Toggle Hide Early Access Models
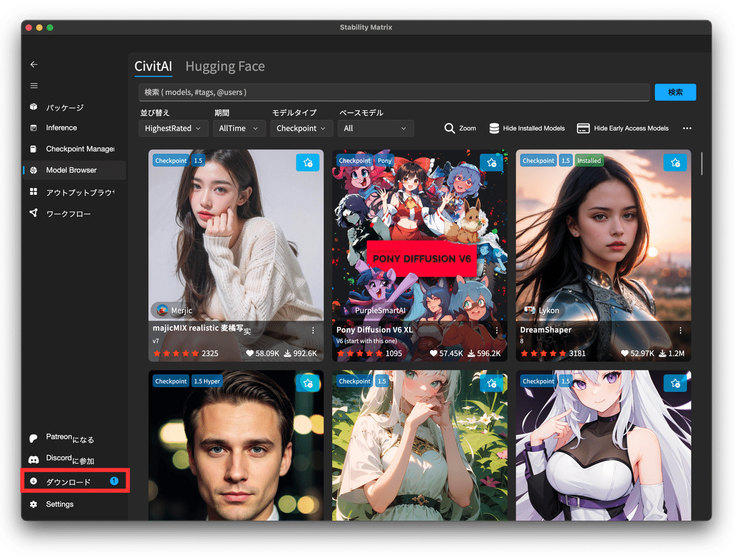Screen dimensions: 735x560 point(623,129)
